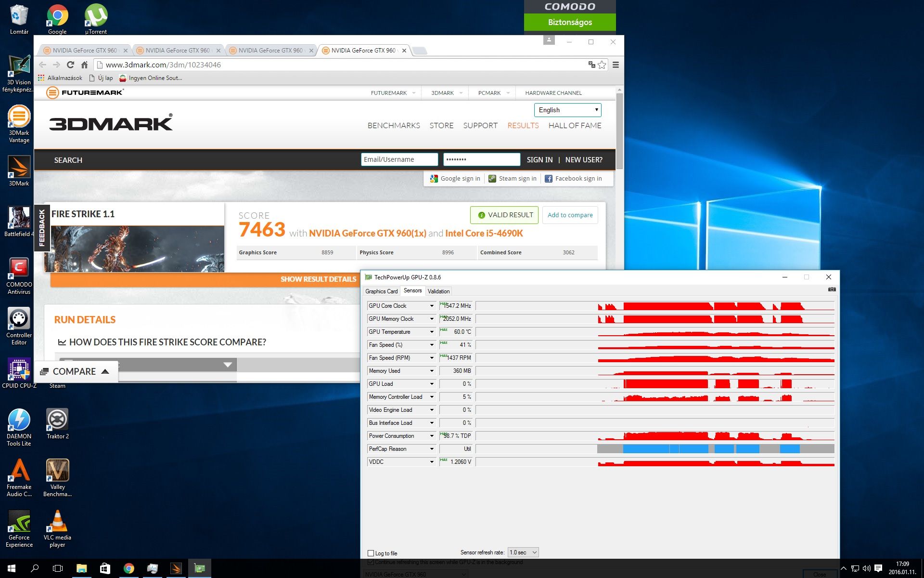Go to Chrome home page icon

pos(84,65)
